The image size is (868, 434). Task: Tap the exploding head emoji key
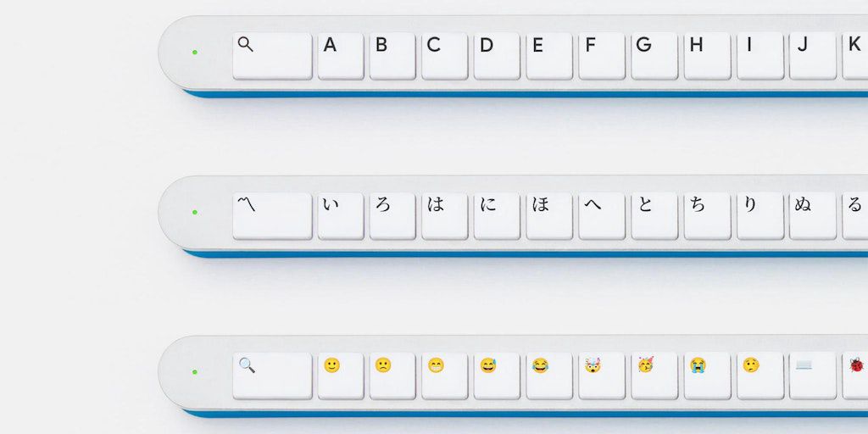tap(602, 376)
